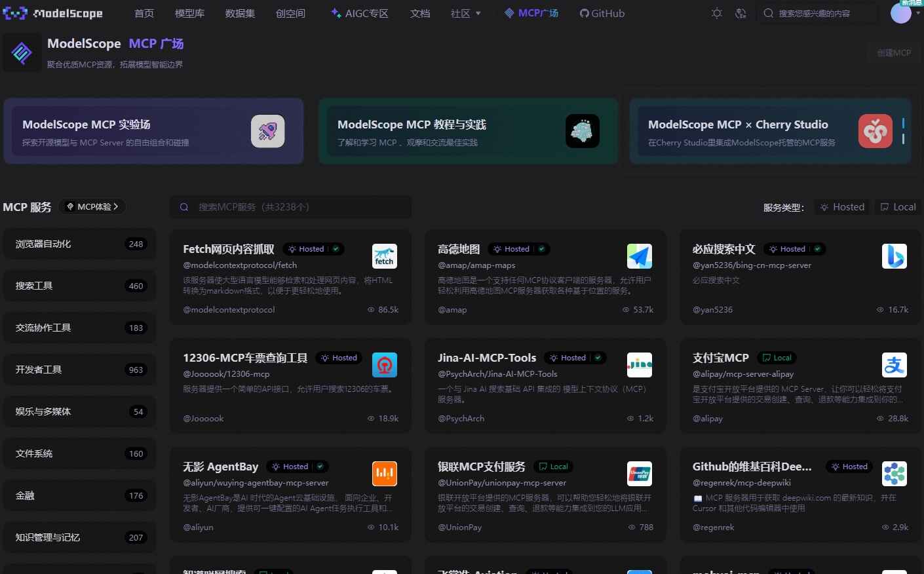Click the search icon in top search bar

coord(768,13)
